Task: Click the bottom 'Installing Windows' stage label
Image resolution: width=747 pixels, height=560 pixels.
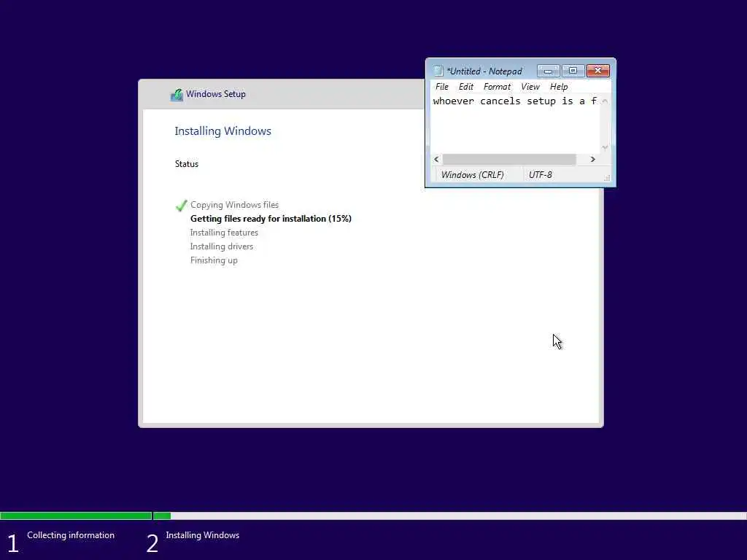Action: (x=203, y=535)
